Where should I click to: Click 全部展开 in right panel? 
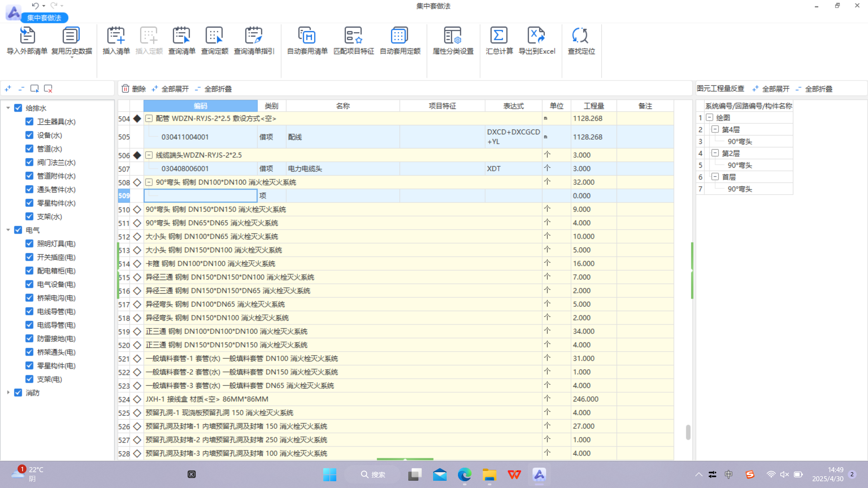coord(771,89)
